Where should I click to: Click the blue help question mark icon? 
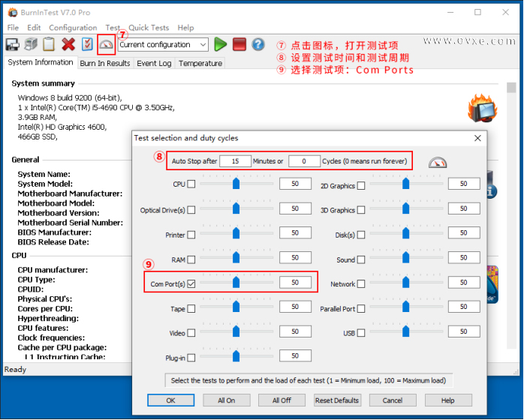pos(258,44)
